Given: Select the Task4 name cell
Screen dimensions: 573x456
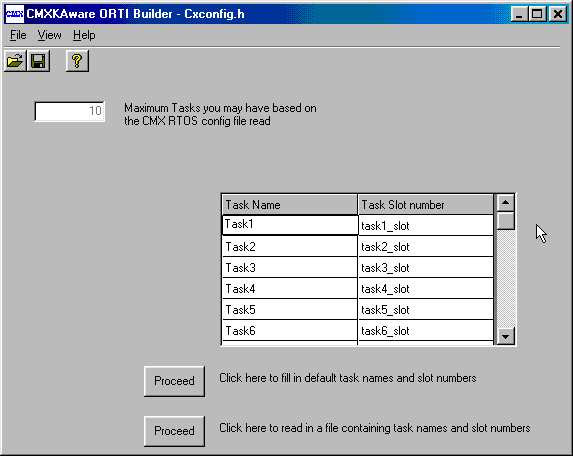Looking at the screenshot, I should coord(290,288).
